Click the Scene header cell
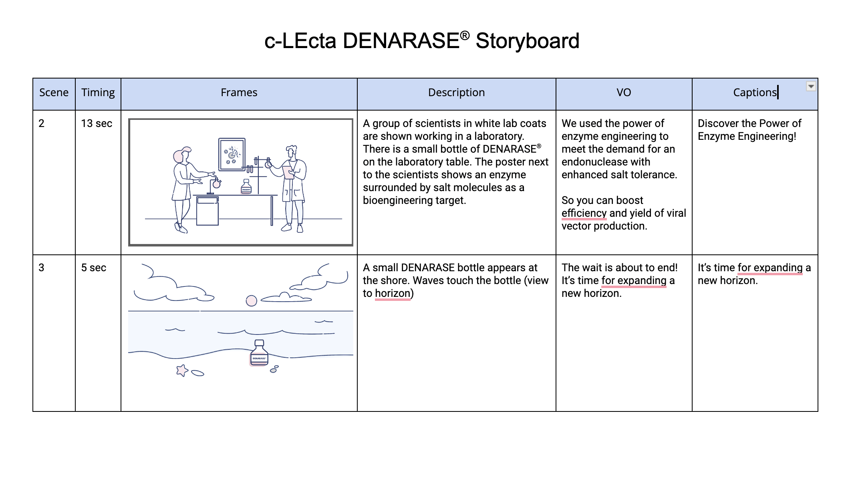The width and height of the screenshot is (842, 504). coord(54,93)
